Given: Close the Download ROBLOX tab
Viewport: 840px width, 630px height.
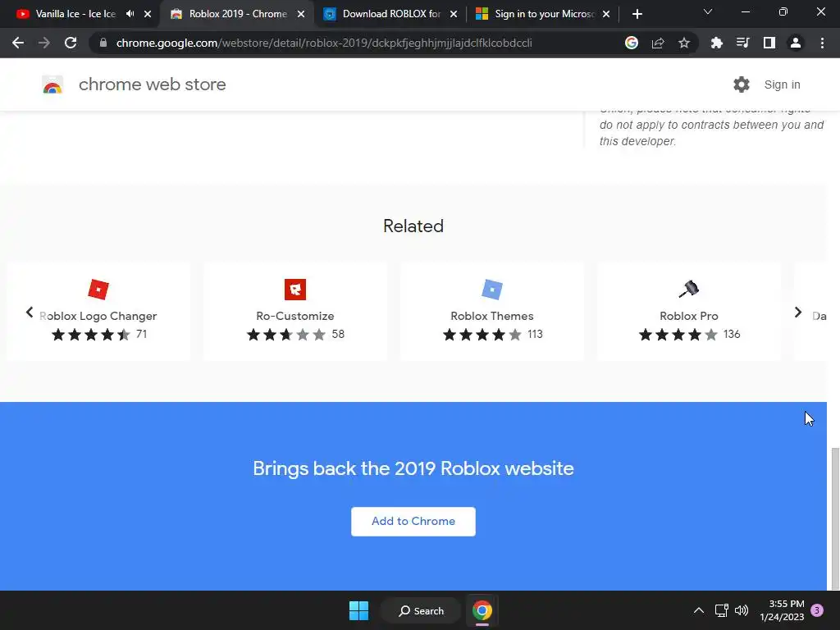Looking at the screenshot, I should [x=454, y=14].
